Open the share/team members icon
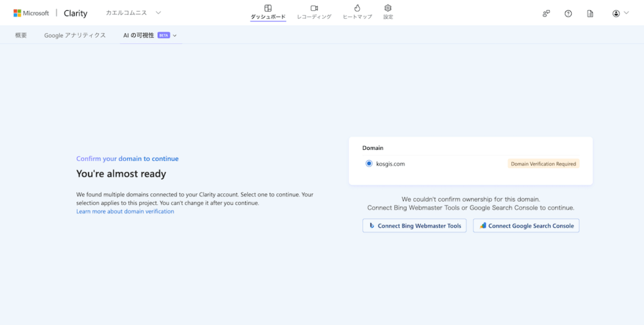This screenshot has height=325, width=644. (546, 14)
